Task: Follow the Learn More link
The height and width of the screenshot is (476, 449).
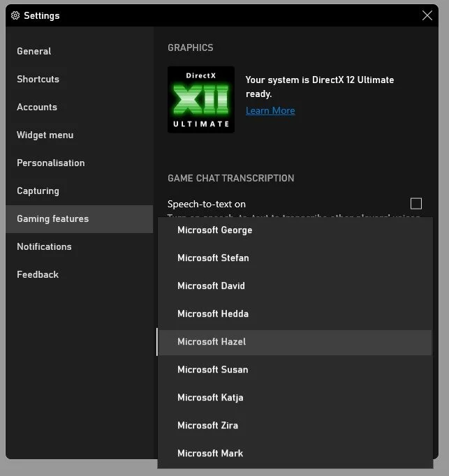Action: coord(270,111)
